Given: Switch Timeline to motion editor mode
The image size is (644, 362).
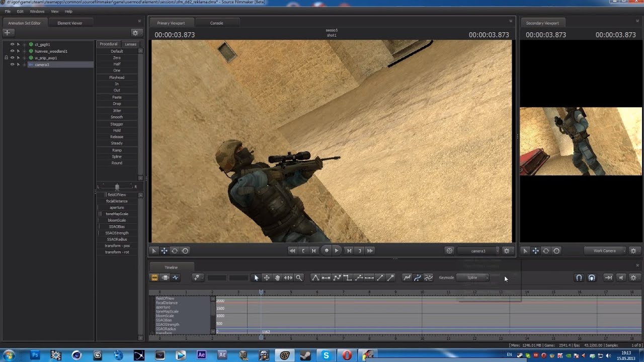Looking at the screenshot, I should [x=165, y=278].
